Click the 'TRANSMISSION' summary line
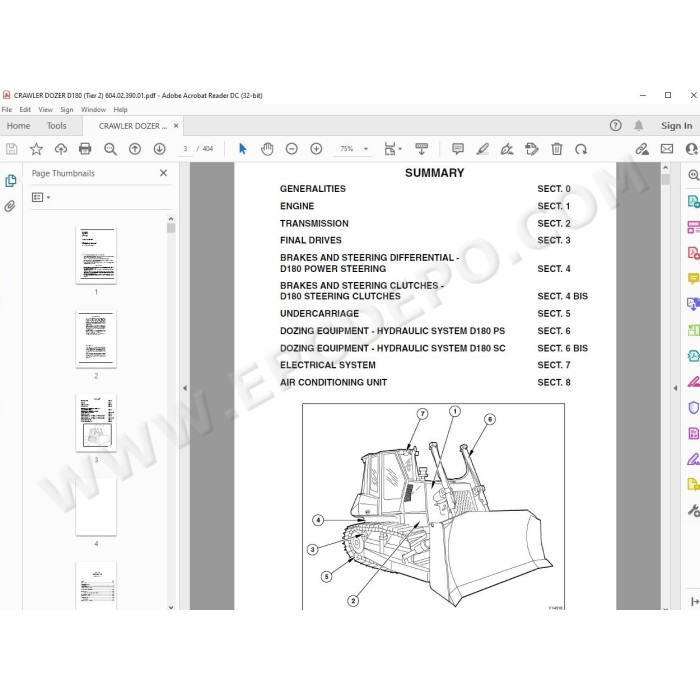This screenshot has height=700, width=700. point(314,223)
